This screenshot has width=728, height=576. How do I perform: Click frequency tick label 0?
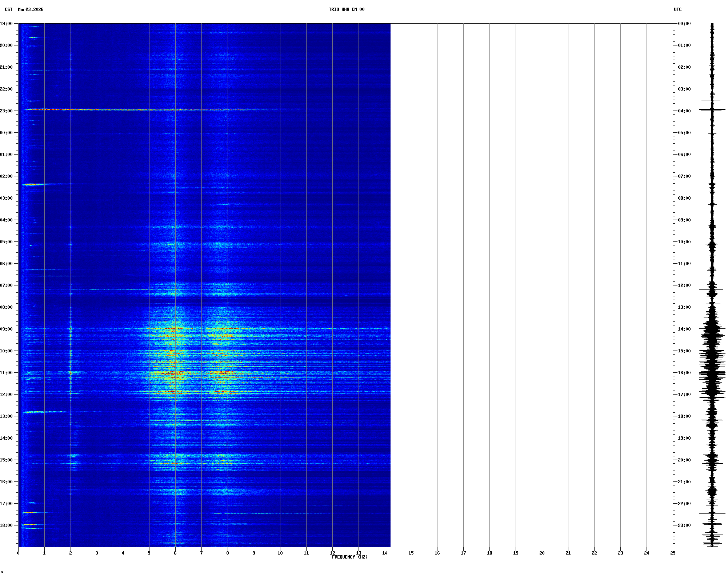tap(18, 553)
